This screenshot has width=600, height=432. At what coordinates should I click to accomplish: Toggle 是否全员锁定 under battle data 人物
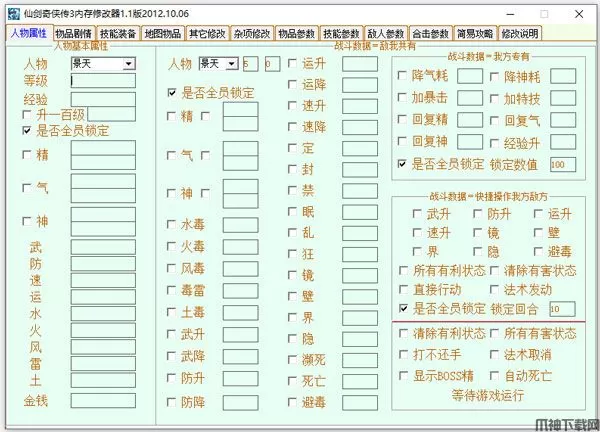pos(172,93)
